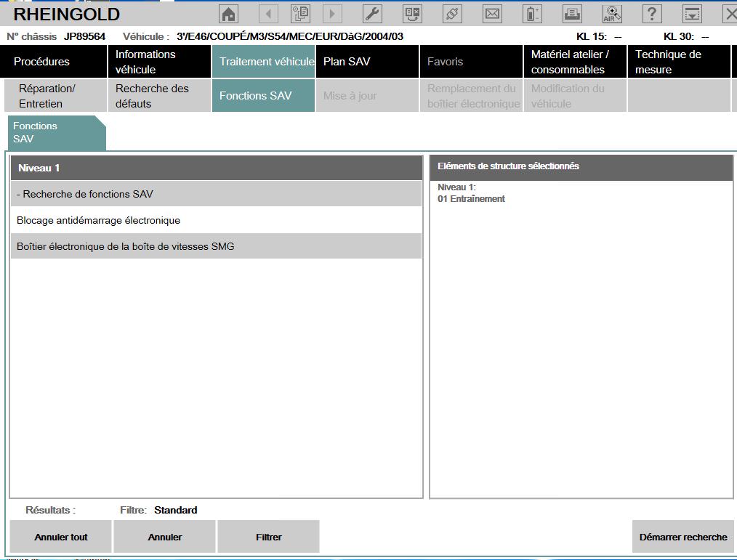Image resolution: width=737 pixels, height=560 pixels.
Task: Click the connection plug icon
Action: tap(452, 14)
